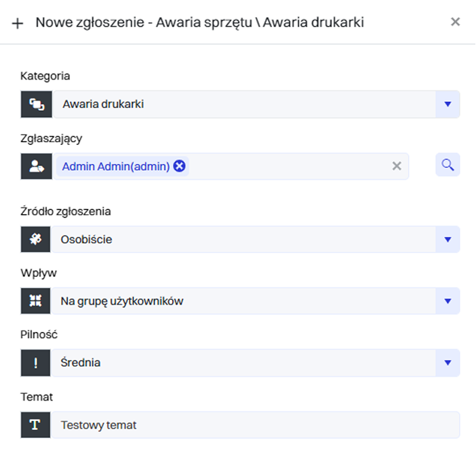Expand the Kategoria dropdown arrow
The image size is (476, 451).
pos(447,104)
